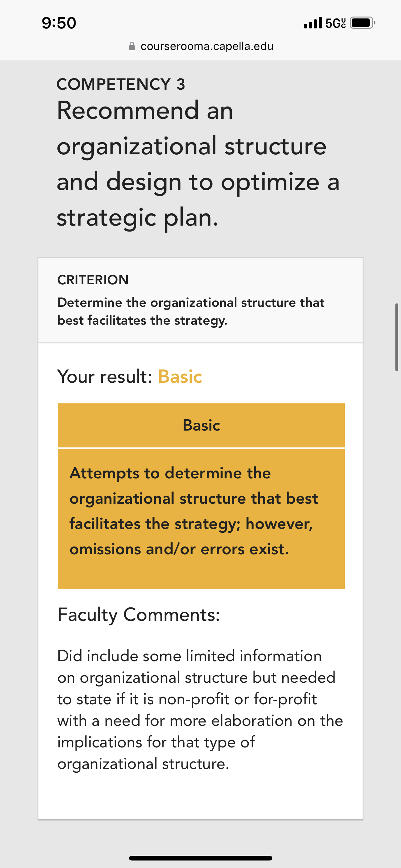Tap the Competency 3 heading
401x868 pixels.
(x=121, y=84)
